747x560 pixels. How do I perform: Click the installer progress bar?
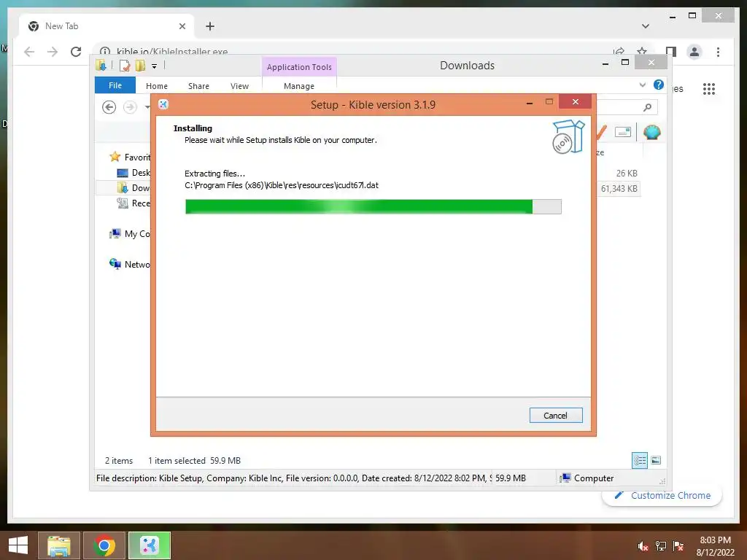(x=373, y=206)
